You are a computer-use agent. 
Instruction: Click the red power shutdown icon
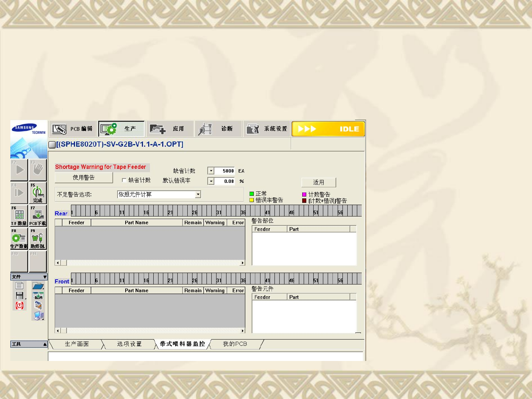point(20,306)
